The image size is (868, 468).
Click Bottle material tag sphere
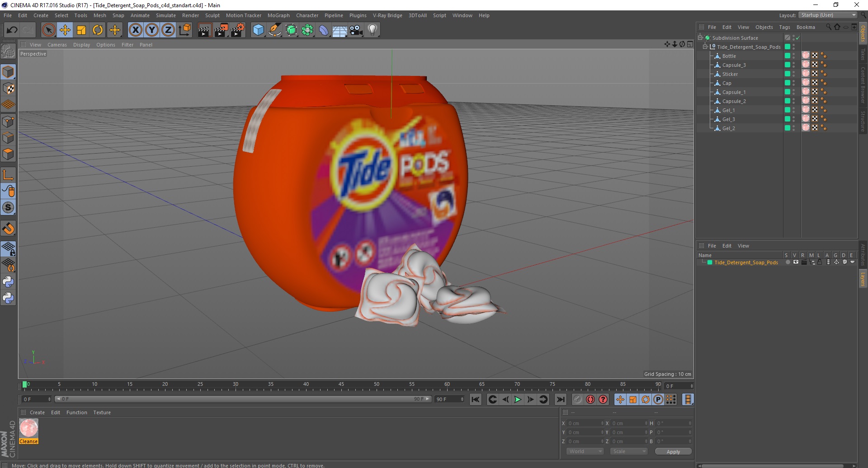(806, 56)
